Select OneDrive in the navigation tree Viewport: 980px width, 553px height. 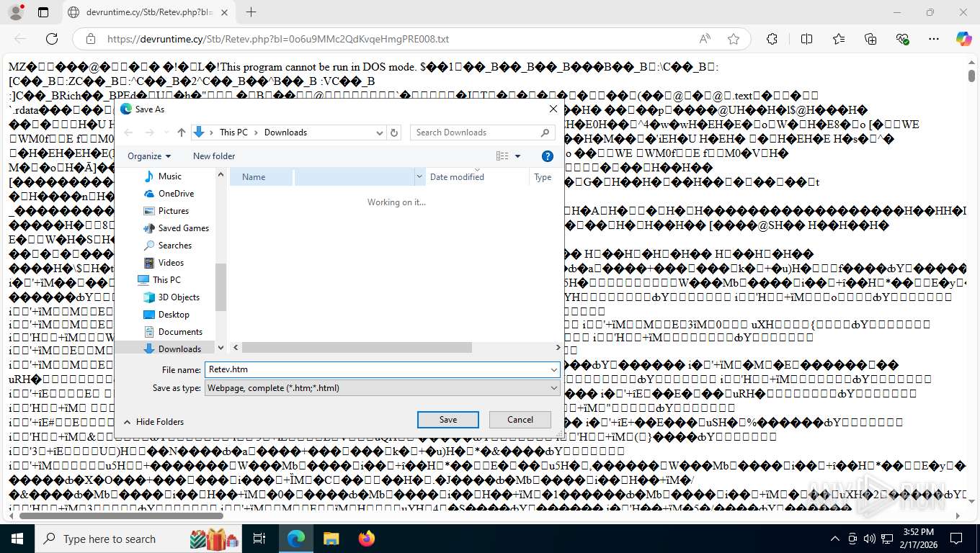[176, 194]
